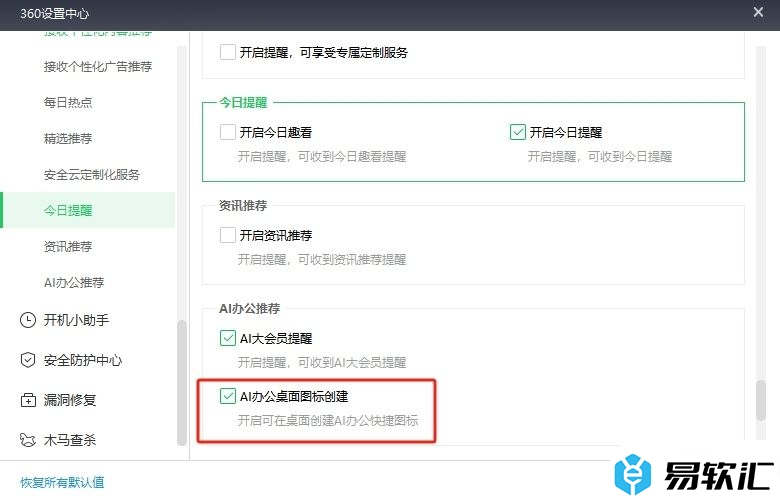780x500 pixels.
Task: Click the horse icon for 木马查杀
Action: point(28,440)
